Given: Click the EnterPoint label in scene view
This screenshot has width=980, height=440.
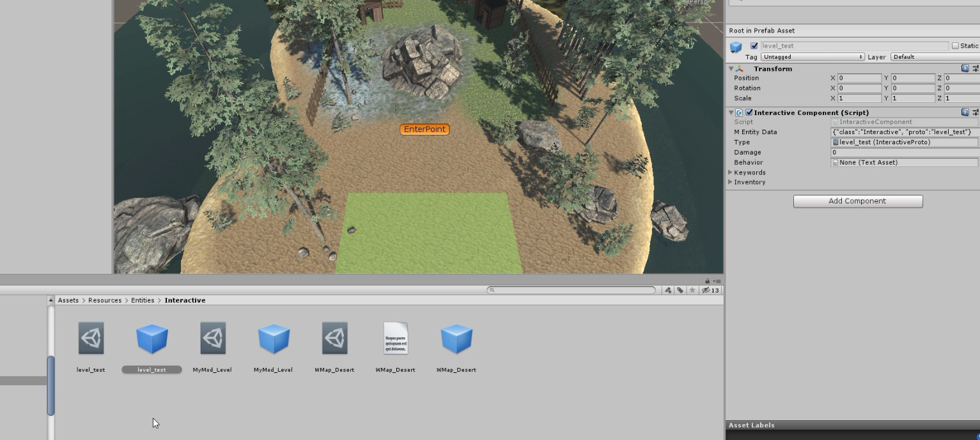Looking at the screenshot, I should [424, 129].
